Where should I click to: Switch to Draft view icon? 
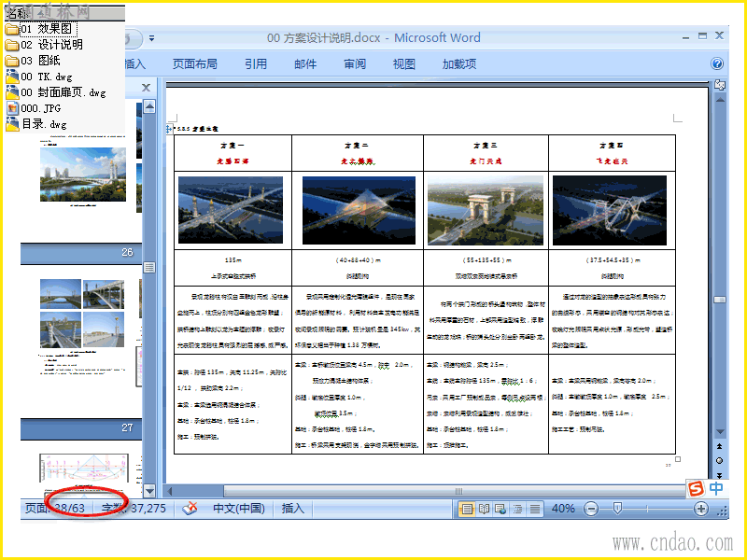[534, 509]
